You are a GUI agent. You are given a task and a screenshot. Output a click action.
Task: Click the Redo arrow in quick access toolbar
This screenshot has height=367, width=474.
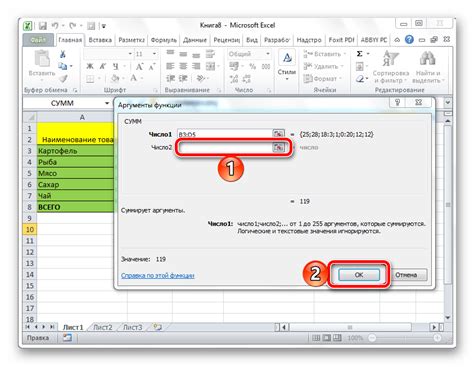(x=73, y=26)
